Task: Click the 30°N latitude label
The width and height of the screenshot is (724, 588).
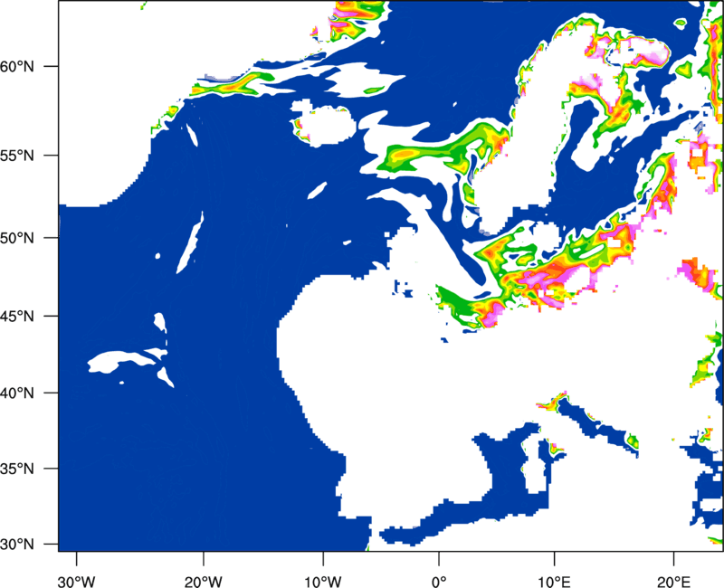Action: (x=17, y=545)
